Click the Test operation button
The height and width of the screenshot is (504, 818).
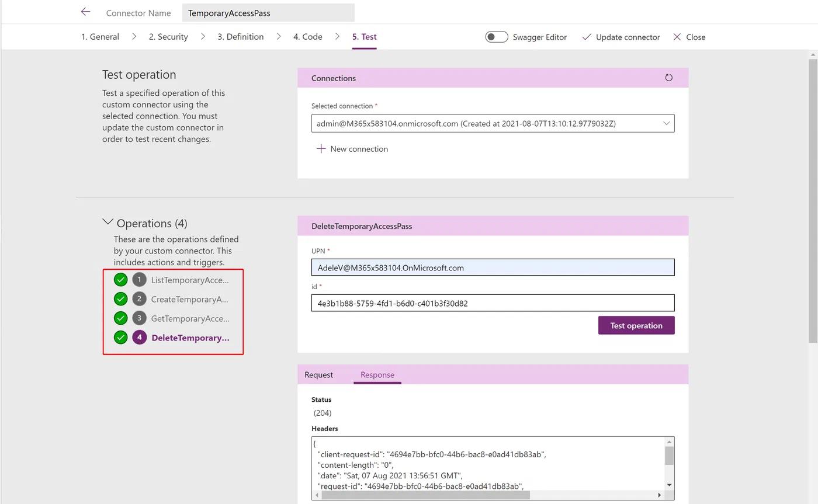636,325
